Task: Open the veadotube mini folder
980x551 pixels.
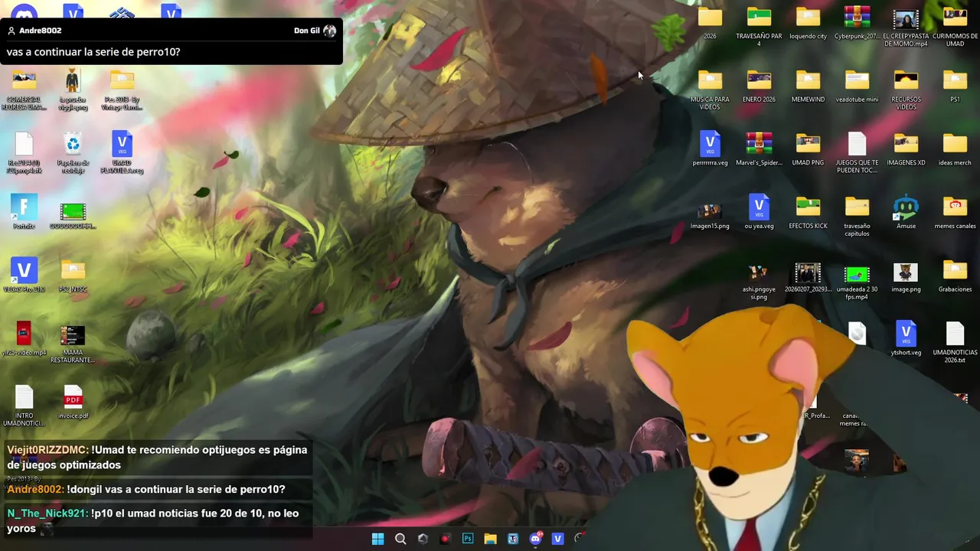Action: 857,86
